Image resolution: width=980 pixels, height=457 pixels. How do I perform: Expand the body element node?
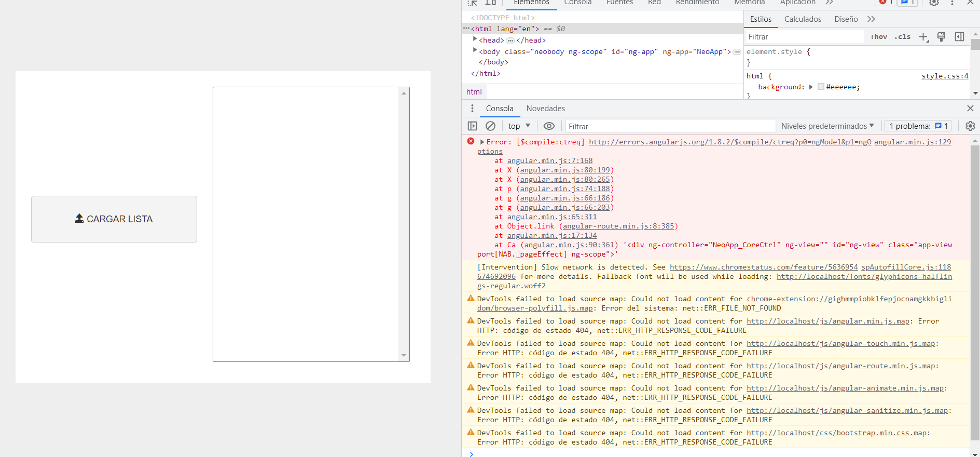(x=475, y=50)
